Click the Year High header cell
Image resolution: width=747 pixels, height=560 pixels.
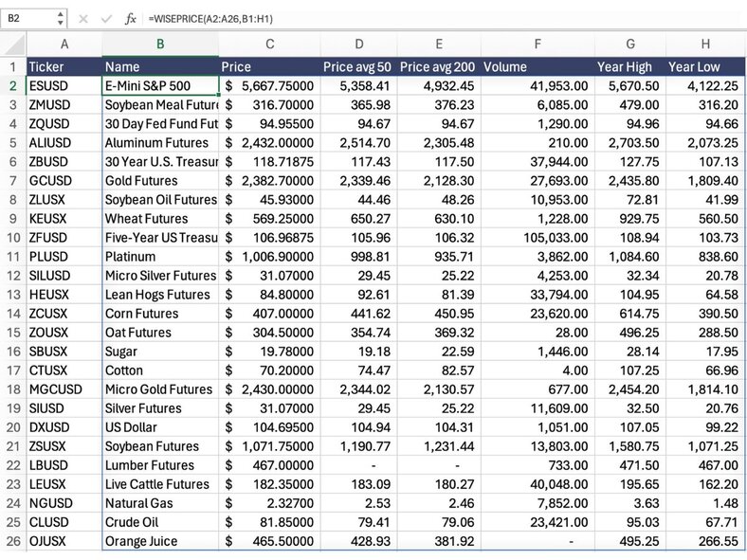tap(629, 67)
